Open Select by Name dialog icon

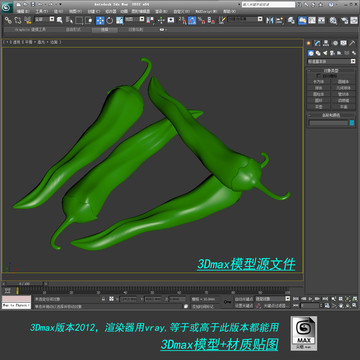click(69, 20)
